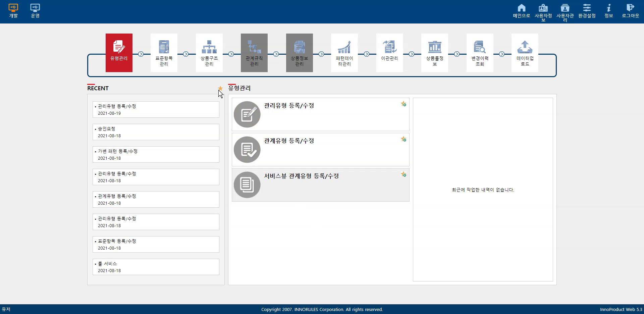Click the 로그아웃 icon
Viewport: 644px width, 314px height.
(x=630, y=11)
